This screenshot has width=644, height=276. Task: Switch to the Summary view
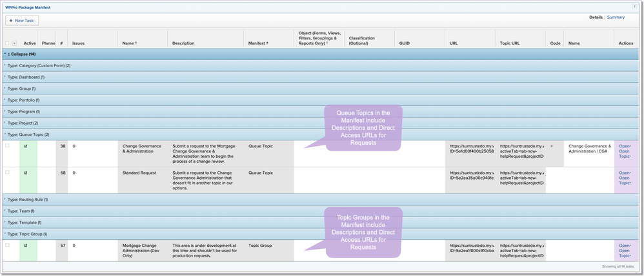[x=616, y=17]
